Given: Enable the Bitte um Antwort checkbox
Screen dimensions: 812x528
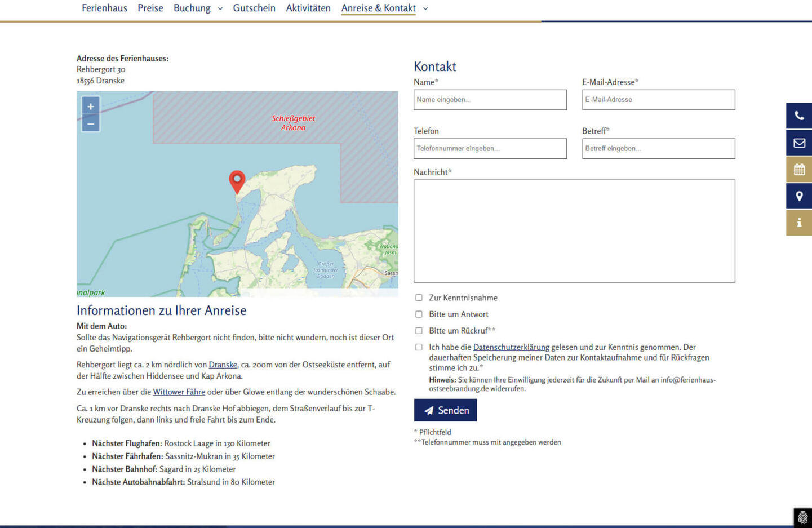Looking at the screenshot, I should 419,314.
